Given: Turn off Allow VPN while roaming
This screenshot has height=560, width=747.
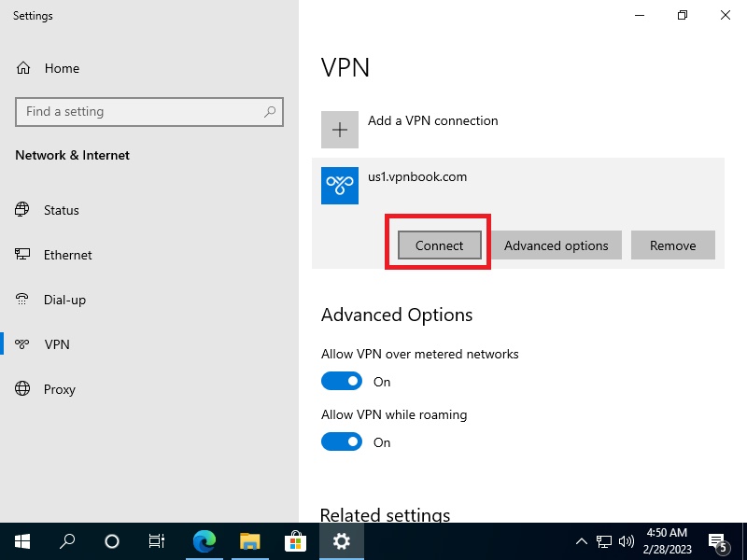Looking at the screenshot, I should point(342,442).
